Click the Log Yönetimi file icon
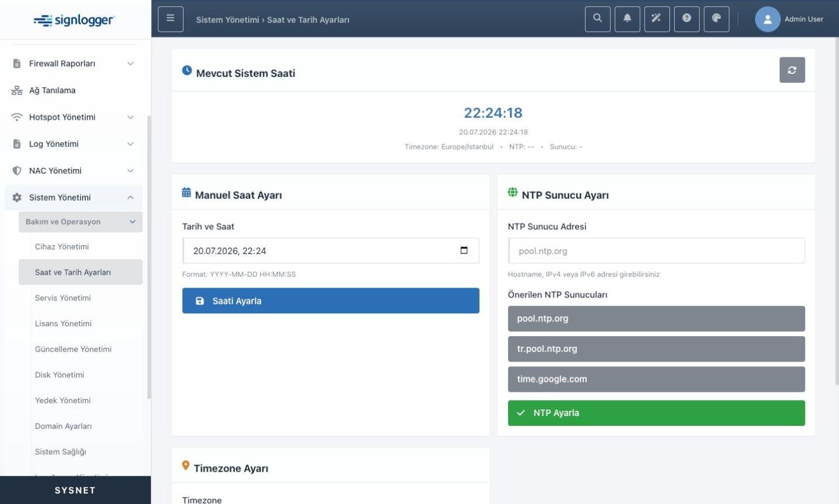The image size is (839, 504). click(17, 144)
